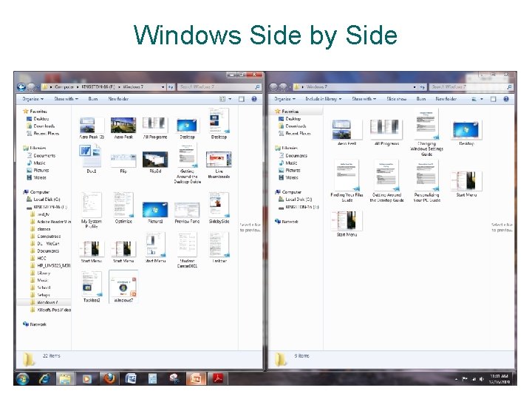Open Include in library menu in the right window
The image size is (532, 399).
coord(324,99)
